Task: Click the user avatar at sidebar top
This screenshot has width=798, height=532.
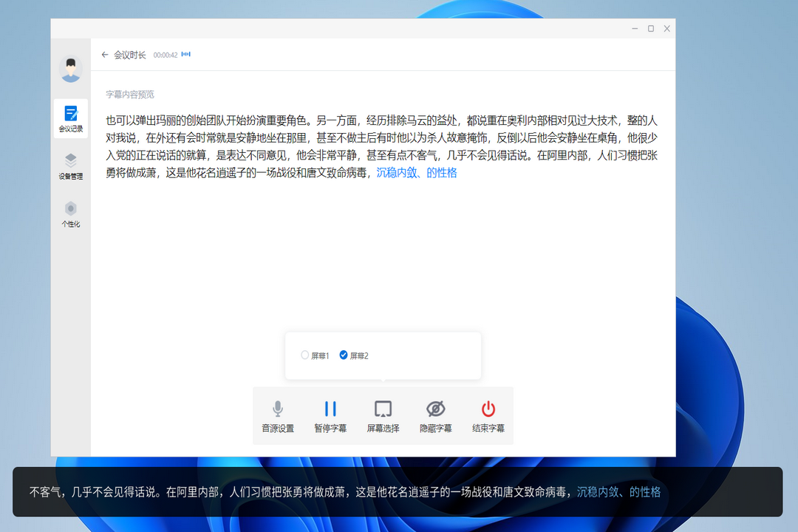Action: click(x=70, y=66)
